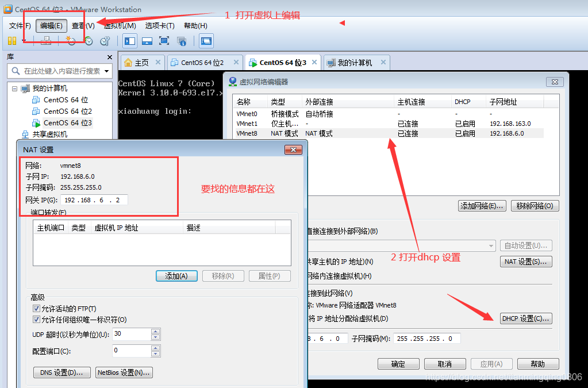The width and height of the screenshot is (588, 388).
Task: Click the 自动设置(U)... button
Action: pos(526,245)
